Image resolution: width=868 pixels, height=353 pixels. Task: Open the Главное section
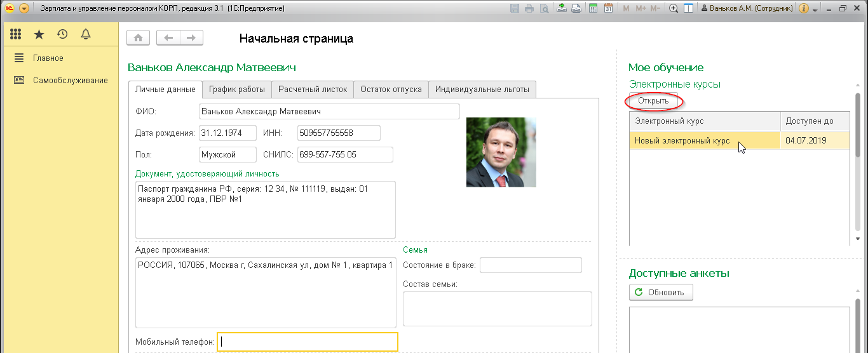click(48, 58)
